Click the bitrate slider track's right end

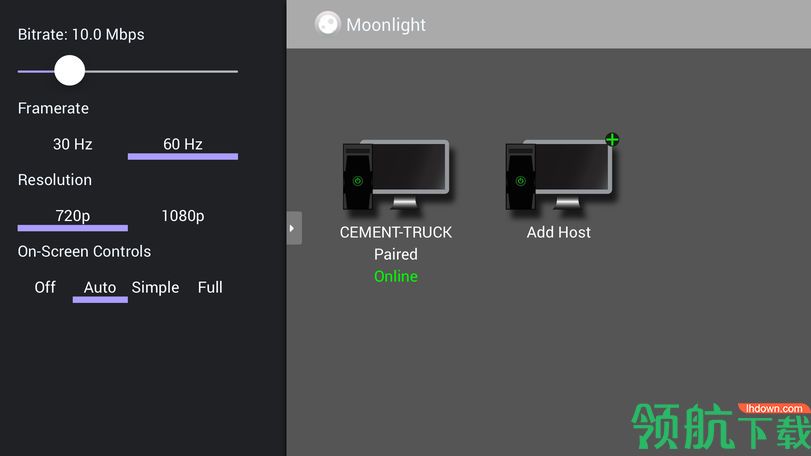(235, 71)
